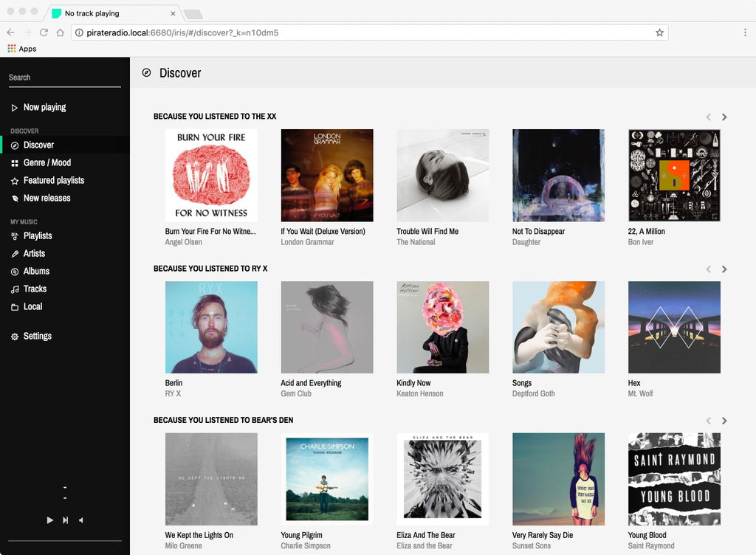Click the Albums disc icon

pyautogui.click(x=15, y=272)
